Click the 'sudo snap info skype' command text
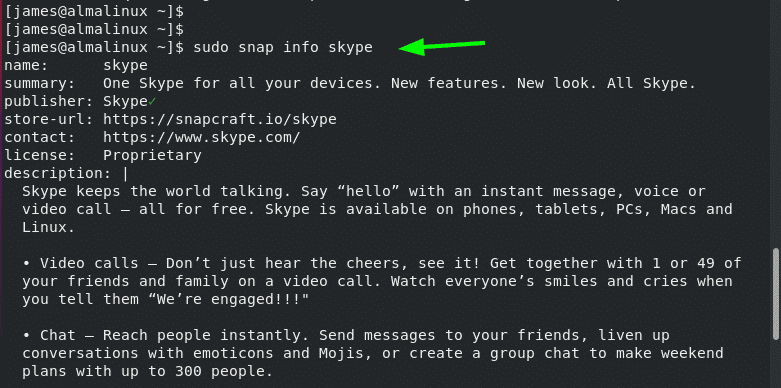The height and width of the screenshot is (388, 781). [x=283, y=48]
